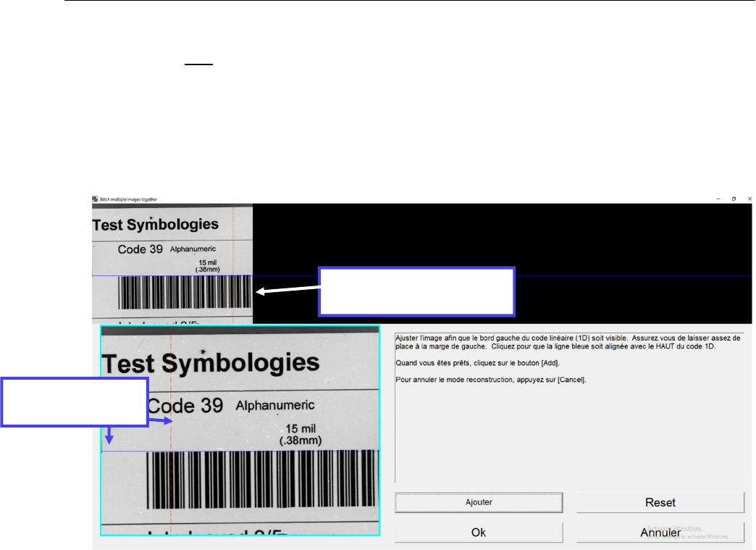Minimize the stitch images window

[718, 199]
